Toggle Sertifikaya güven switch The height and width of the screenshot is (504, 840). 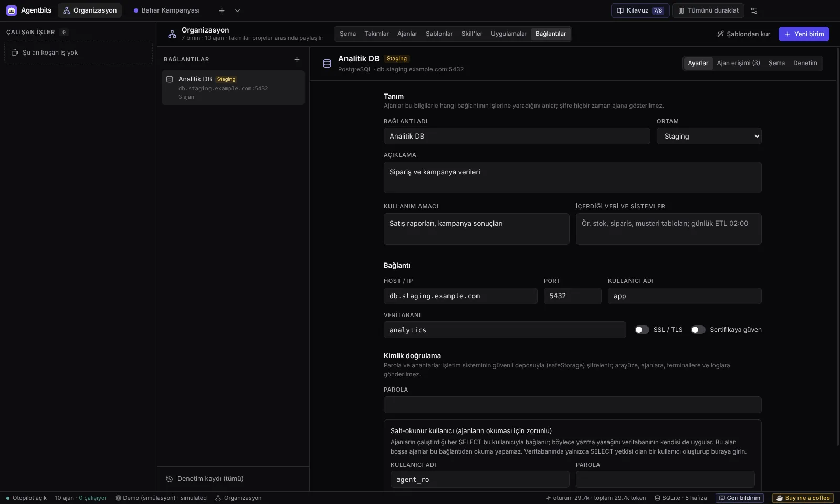698,330
